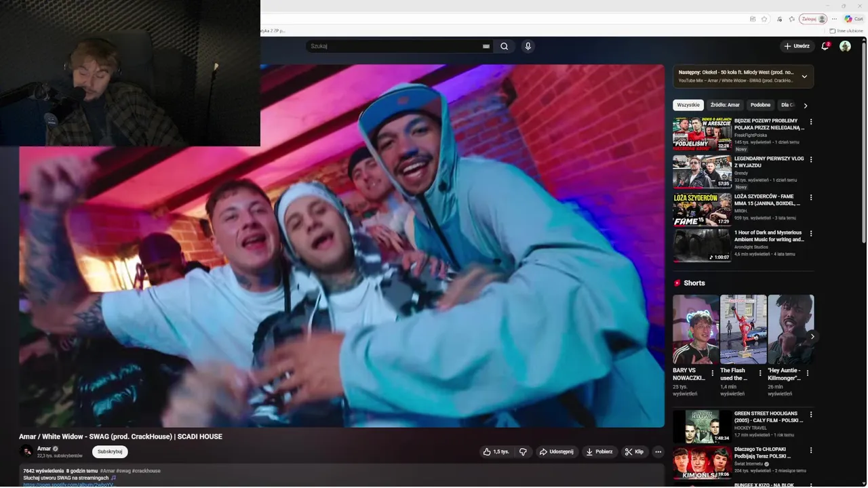The width and height of the screenshot is (868, 488).
Task: Select the Wszystkie filter chip
Action: 688,105
